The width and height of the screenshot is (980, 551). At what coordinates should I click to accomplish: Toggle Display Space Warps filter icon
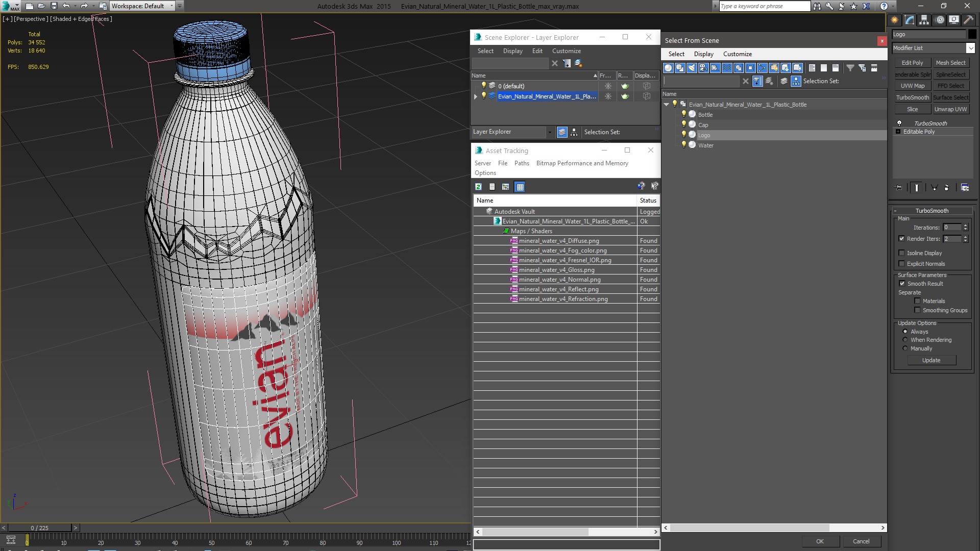pos(727,68)
